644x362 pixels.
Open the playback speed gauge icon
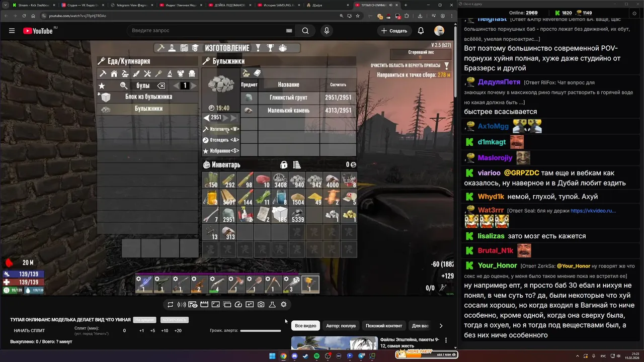pos(238,305)
